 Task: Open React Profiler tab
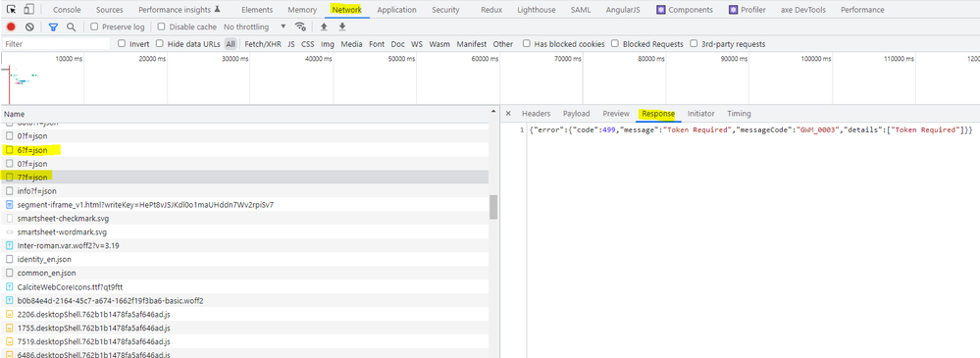pyautogui.click(x=747, y=10)
